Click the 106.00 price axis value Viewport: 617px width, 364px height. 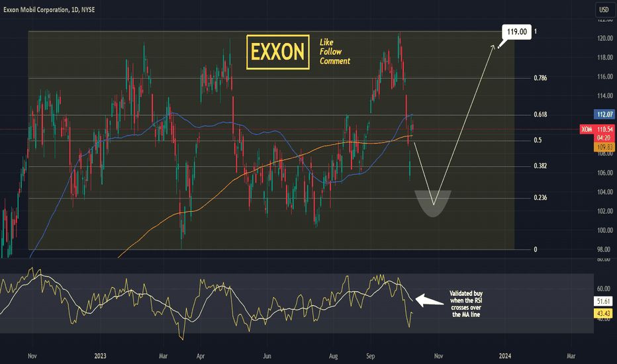pos(605,173)
